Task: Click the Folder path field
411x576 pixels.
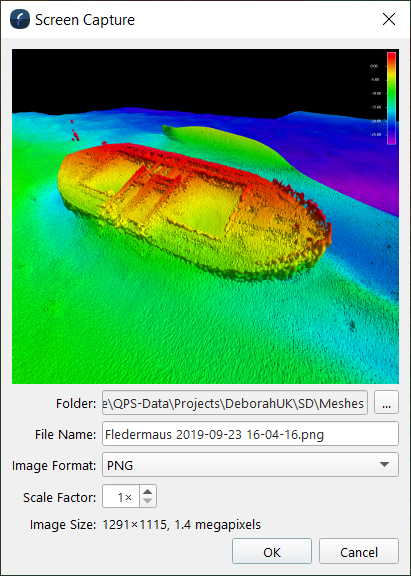Action: click(235, 403)
